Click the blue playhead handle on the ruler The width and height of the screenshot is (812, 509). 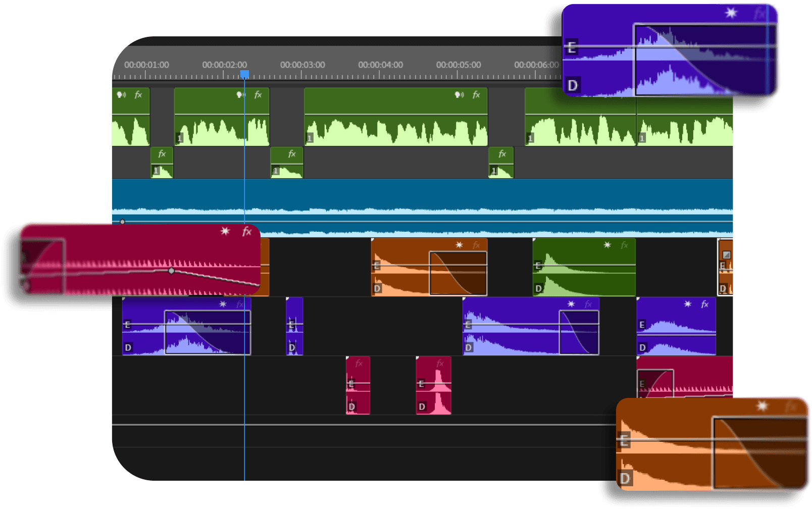[244, 74]
